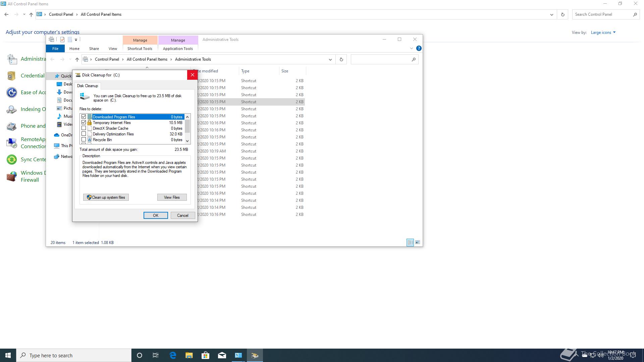644x362 pixels.
Task: Open View by Large icons dropdown
Action: [x=603, y=33]
